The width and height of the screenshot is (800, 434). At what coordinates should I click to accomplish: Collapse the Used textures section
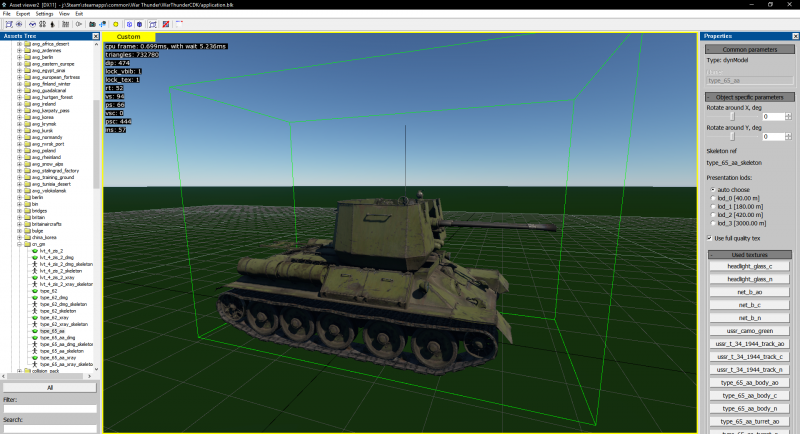[x=750, y=254]
